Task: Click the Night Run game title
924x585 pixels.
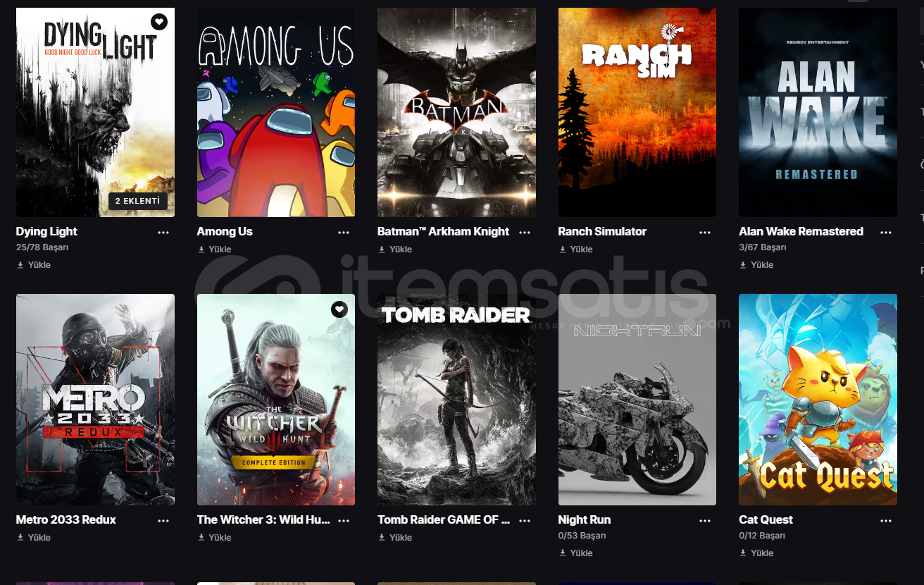Action: tap(584, 519)
